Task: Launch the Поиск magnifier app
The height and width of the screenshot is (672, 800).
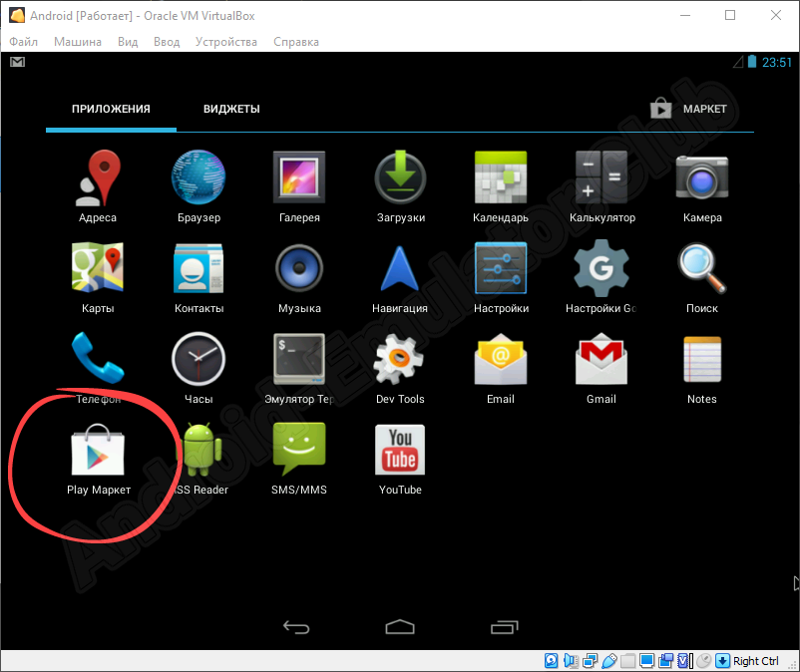Action: click(702, 277)
